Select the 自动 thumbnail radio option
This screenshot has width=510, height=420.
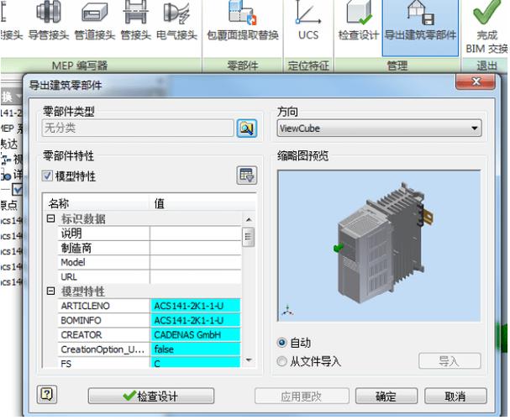[281, 343]
